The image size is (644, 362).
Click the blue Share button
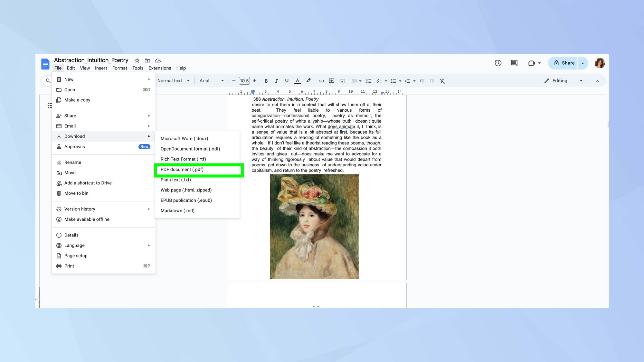click(x=564, y=63)
